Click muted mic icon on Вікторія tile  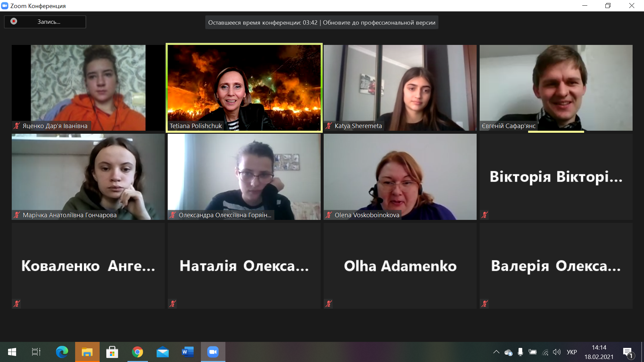click(484, 215)
